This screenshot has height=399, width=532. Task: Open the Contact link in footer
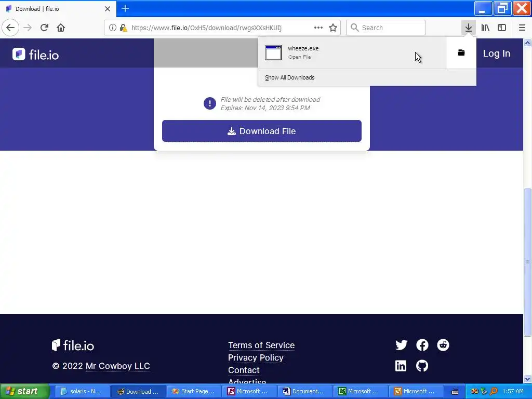coord(244,370)
